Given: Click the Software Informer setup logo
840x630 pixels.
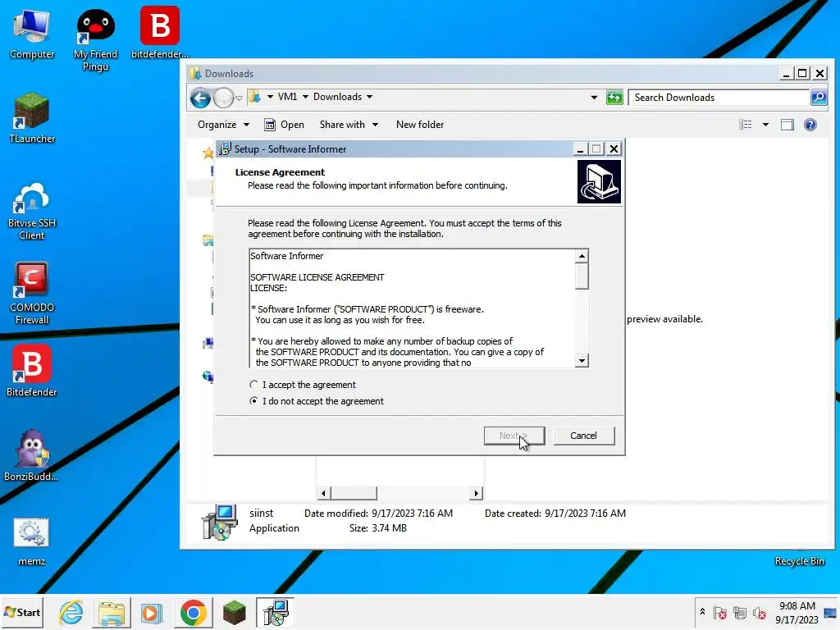Looking at the screenshot, I should point(599,182).
